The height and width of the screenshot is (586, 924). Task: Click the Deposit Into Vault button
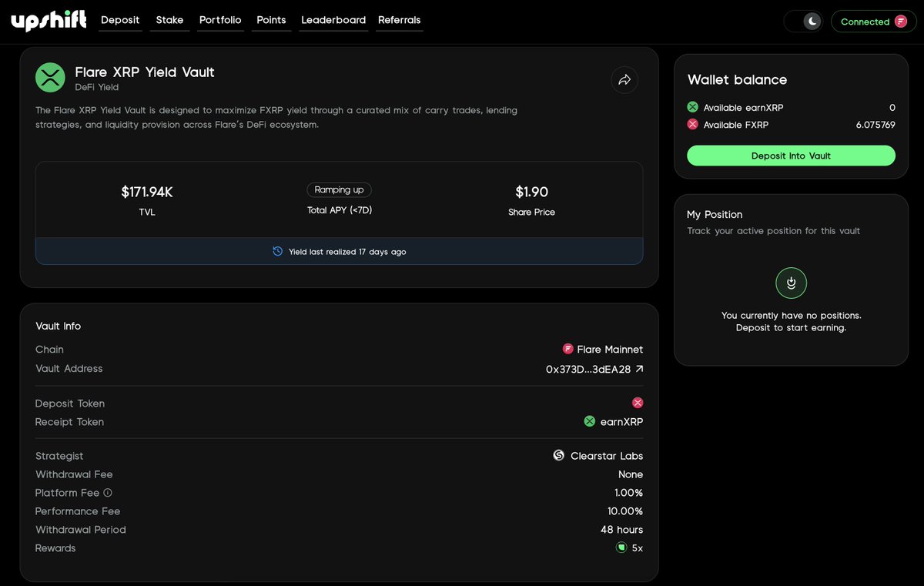(791, 156)
